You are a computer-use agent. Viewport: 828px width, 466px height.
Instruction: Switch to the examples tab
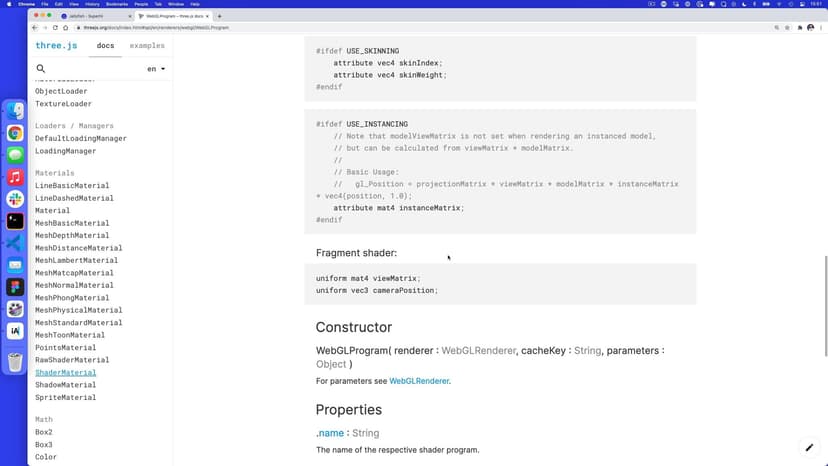[147, 46]
